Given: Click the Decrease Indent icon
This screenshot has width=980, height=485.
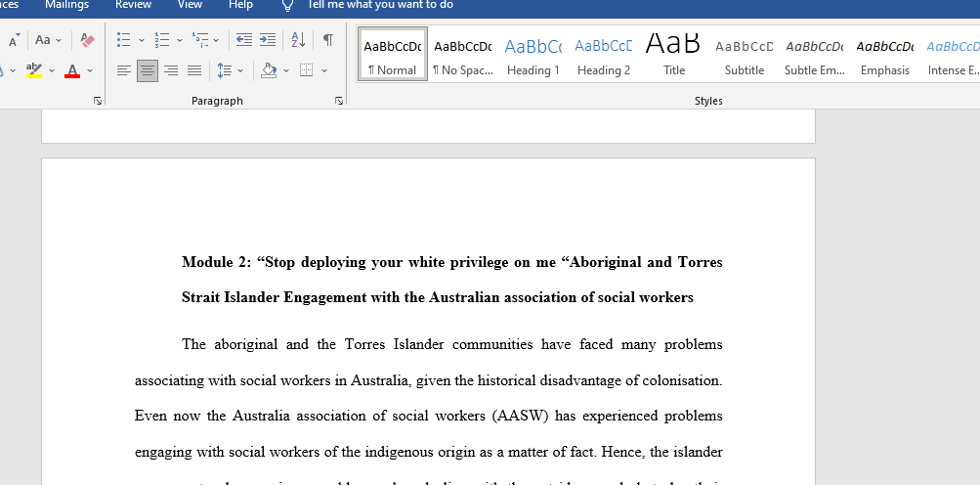Looking at the screenshot, I should pyautogui.click(x=243, y=40).
